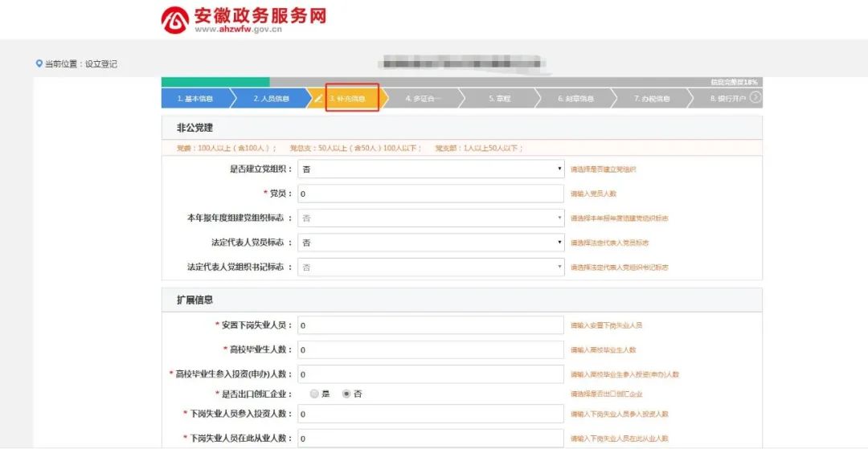
Task: Click the hint text 请选择是否出口创汇企业
Action: pos(607,394)
